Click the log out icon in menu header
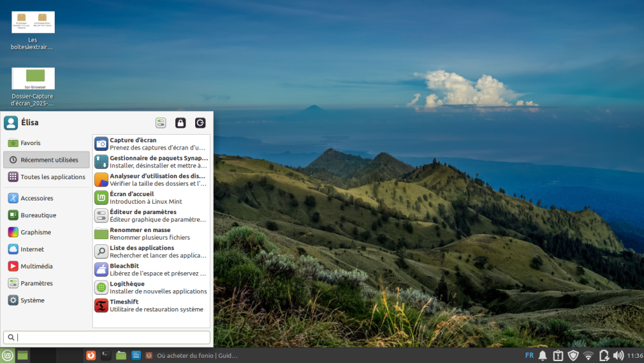The height and width of the screenshot is (363, 644). coord(200,123)
